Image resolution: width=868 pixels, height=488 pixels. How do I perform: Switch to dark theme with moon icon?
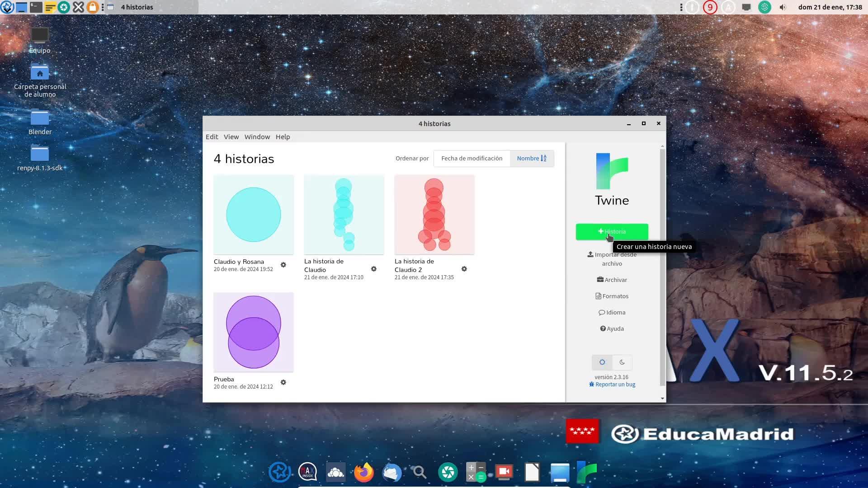622,362
